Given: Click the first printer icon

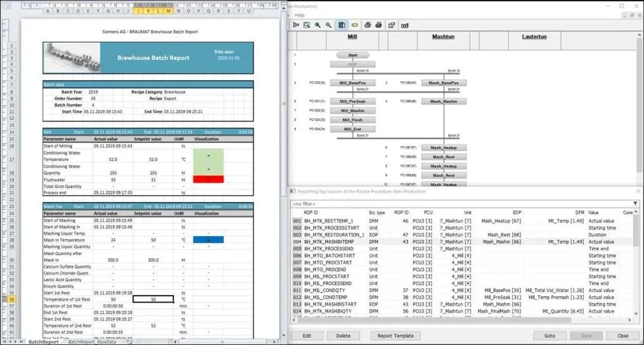Looking at the screenshot, I should pyautogui.click(x=367, y=25).
